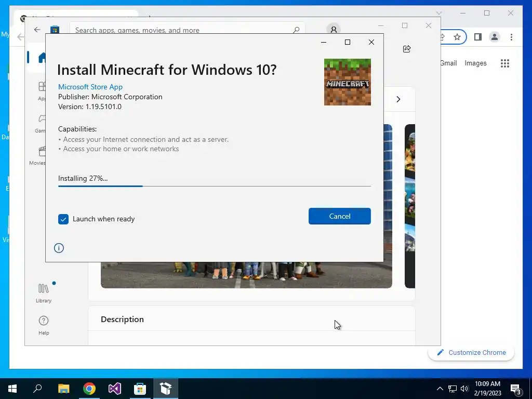Click the installing progress bar

pos(215,186)
